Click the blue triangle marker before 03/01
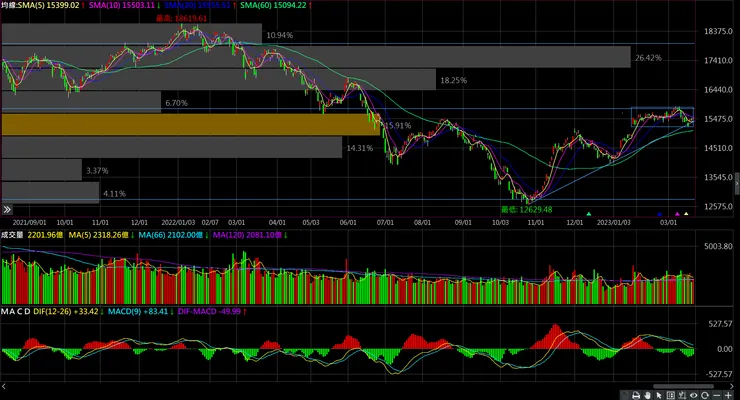740x400 pixels. pyautogui.click(x=660, y=214)
